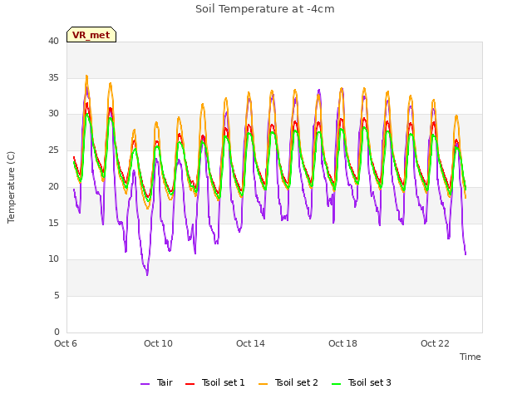Screen dimensions: 532x399
Task: Toggle the Tsoil set 1 legend entry
Action: (x=215, y=382)
